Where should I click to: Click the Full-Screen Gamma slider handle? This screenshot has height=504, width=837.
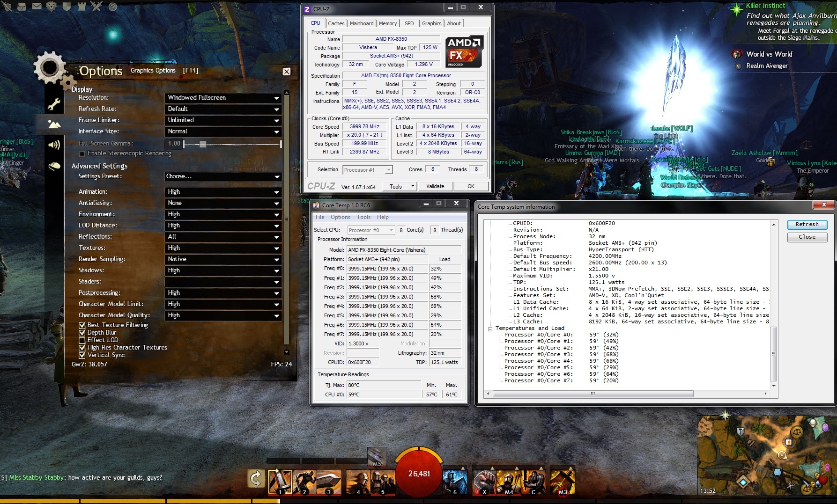(x=203, y=144)
